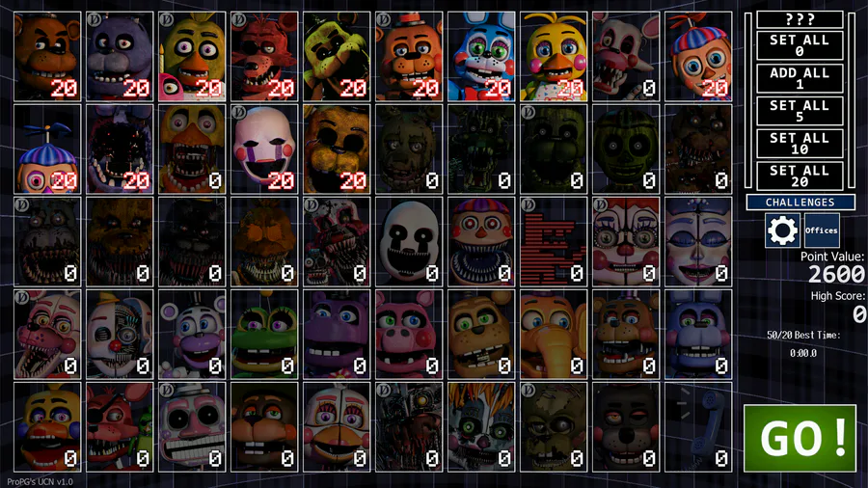This screenshot has width=868, height=488.
Task: Choose SET ALL 10 preset
Action: point(800,144)
